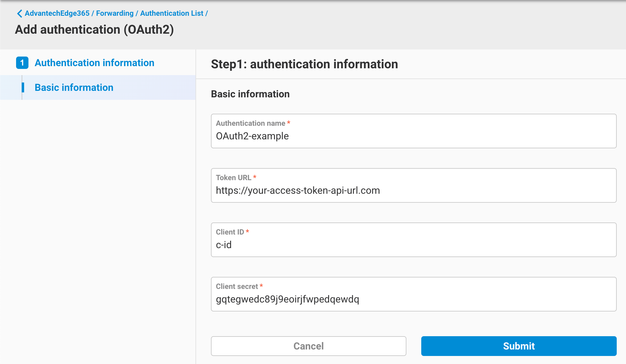This screenshot has width=626, height=364.
Task: Click the back chevron arrow icon
Action: (x=19, y=13)
